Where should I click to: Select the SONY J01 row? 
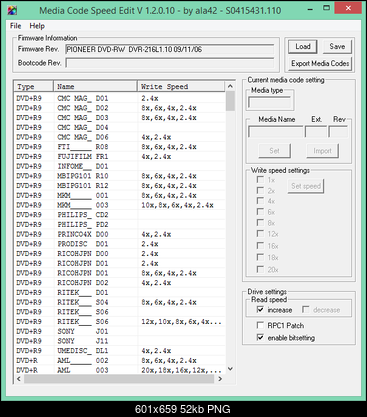(120, 331)
